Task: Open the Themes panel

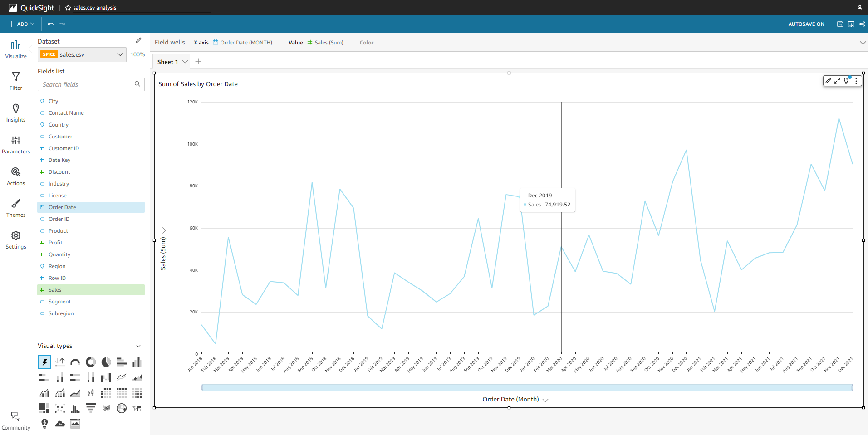Action: point(16,208)
